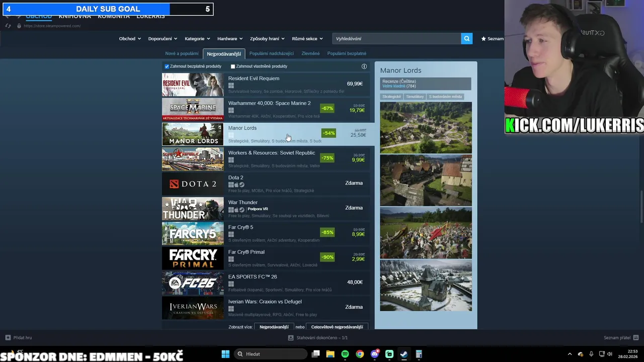Open Populární nadcházející tab
Viewport: 644px width, 362px height.
coord(271,53)
